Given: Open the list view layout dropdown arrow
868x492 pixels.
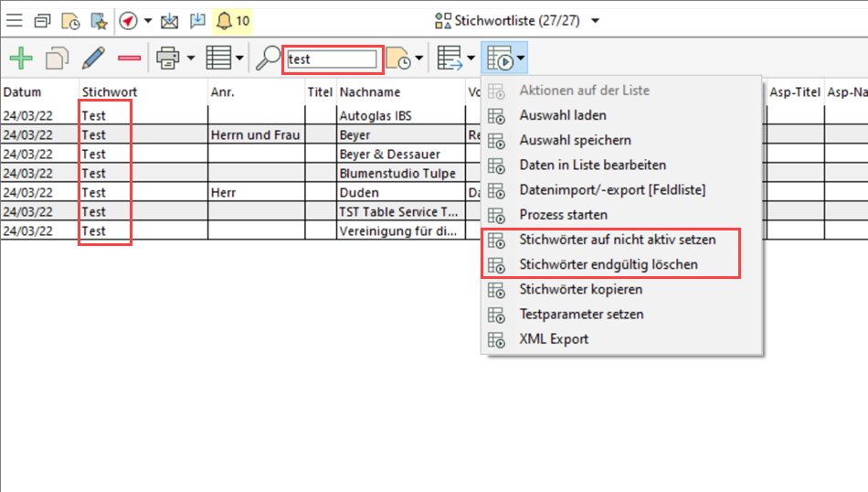Looking at the screenshot, I should (x=239, y=59).
